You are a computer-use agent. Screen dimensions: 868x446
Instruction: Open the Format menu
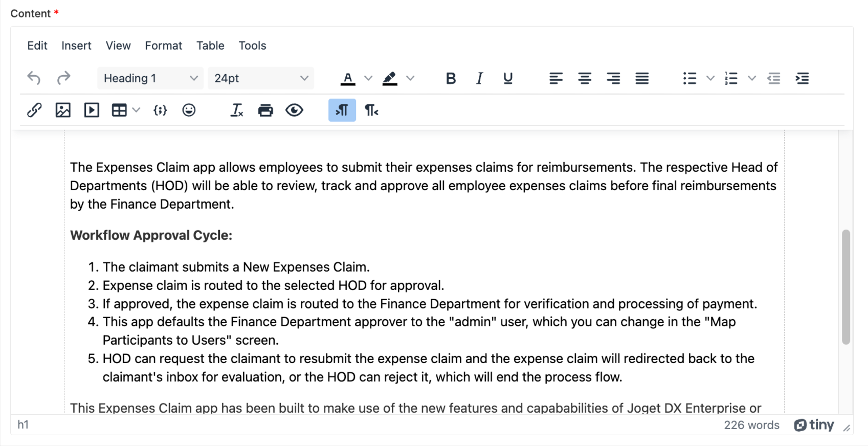click(163, 46)
